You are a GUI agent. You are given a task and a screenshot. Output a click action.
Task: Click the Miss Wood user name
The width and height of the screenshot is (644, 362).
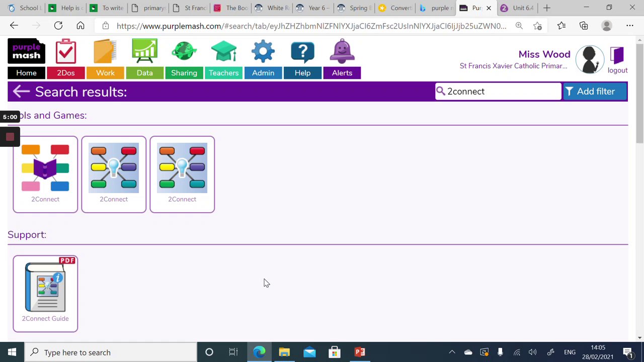pyautogui.click(x=544, y=54)
